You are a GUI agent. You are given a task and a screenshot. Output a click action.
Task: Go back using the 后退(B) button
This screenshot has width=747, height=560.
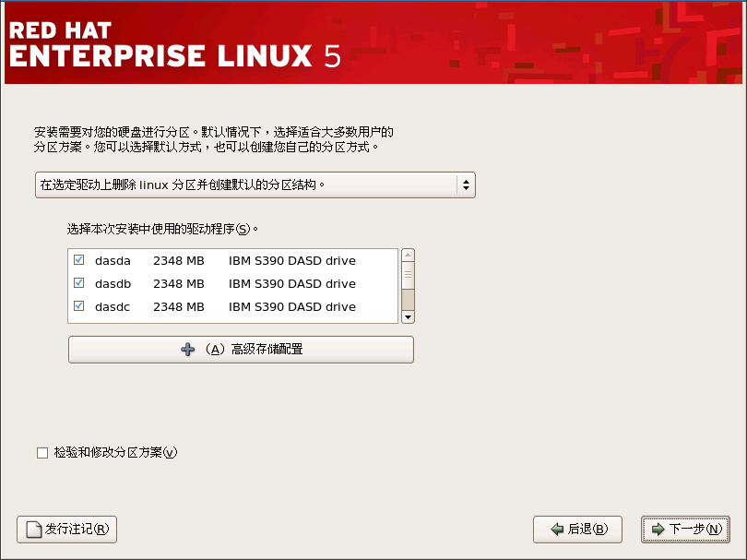coord(577,530)
